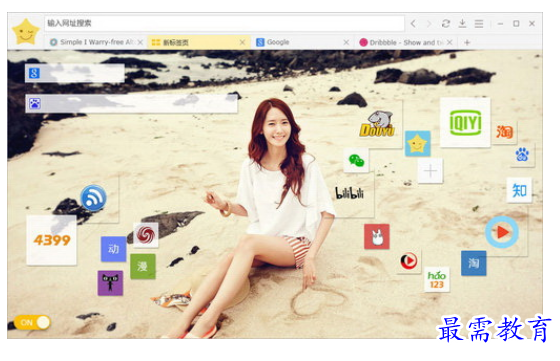Open the blue RSS feed icon

pos(93,197)
